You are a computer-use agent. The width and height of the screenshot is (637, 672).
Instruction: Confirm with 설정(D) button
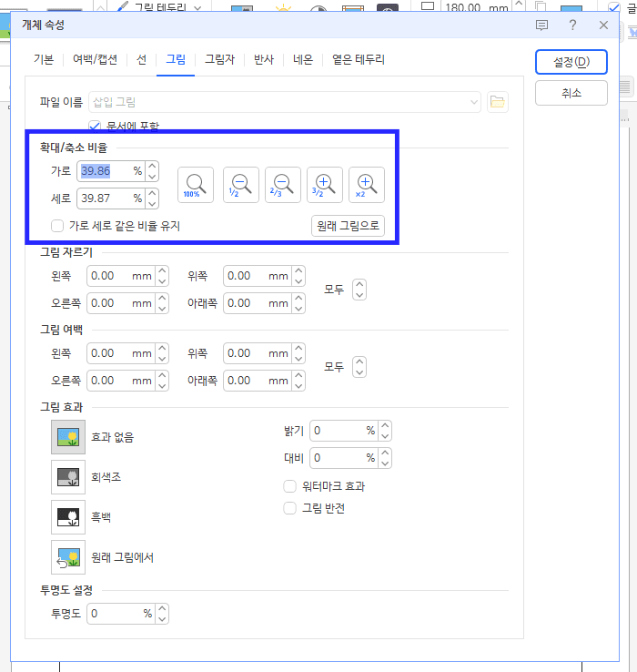pyautogui.click(x=571, y=62)
